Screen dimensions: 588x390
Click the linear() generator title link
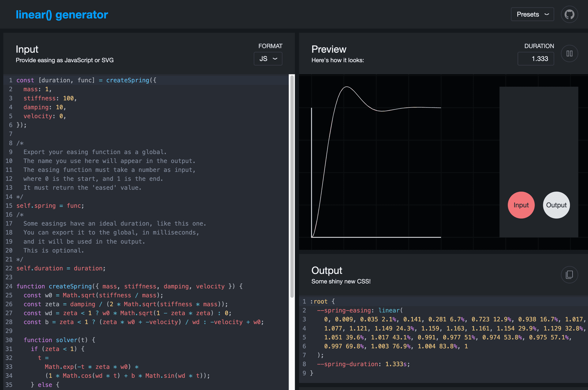(x=62, y=14)
